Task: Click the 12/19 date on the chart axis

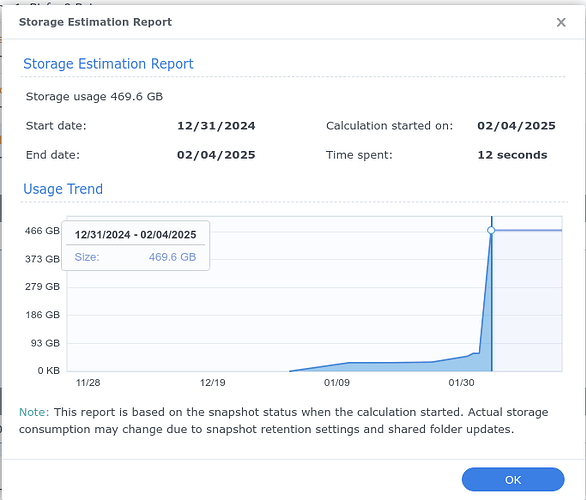Action: [213, 383]
